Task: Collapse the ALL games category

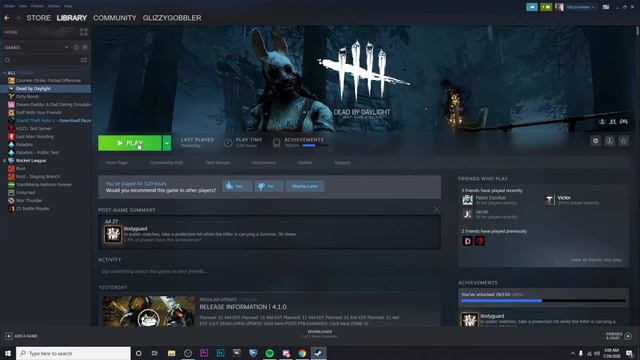Action: [4, 73]
